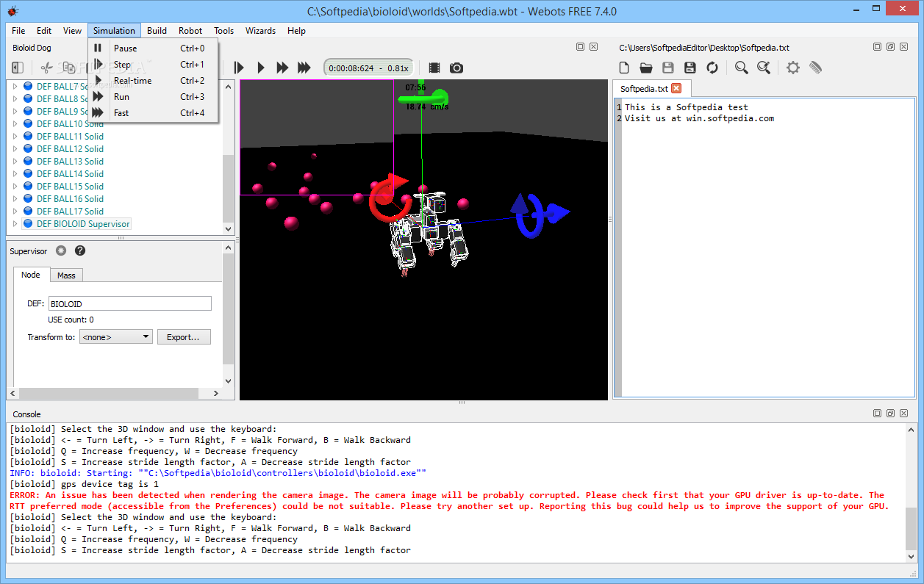Choose Pause from the Simulation menu
Image resolution: width=924 pixels, height=584 pixels.
[x=154, y=48]
